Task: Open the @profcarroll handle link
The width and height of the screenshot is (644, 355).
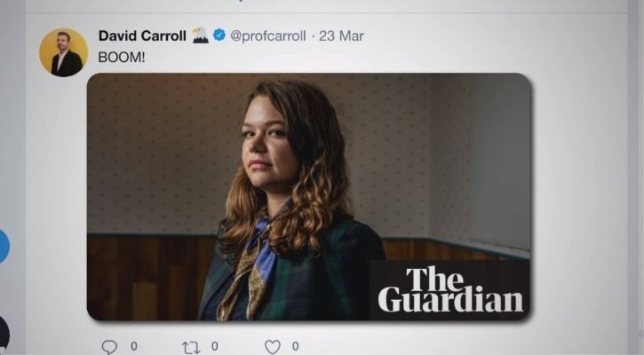Action: click(x=267, y=36)
